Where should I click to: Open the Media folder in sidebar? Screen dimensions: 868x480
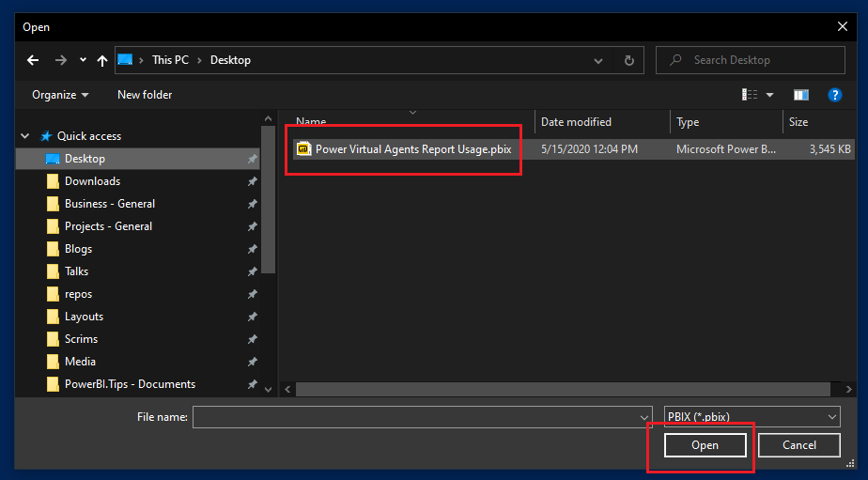pos(80,362)
